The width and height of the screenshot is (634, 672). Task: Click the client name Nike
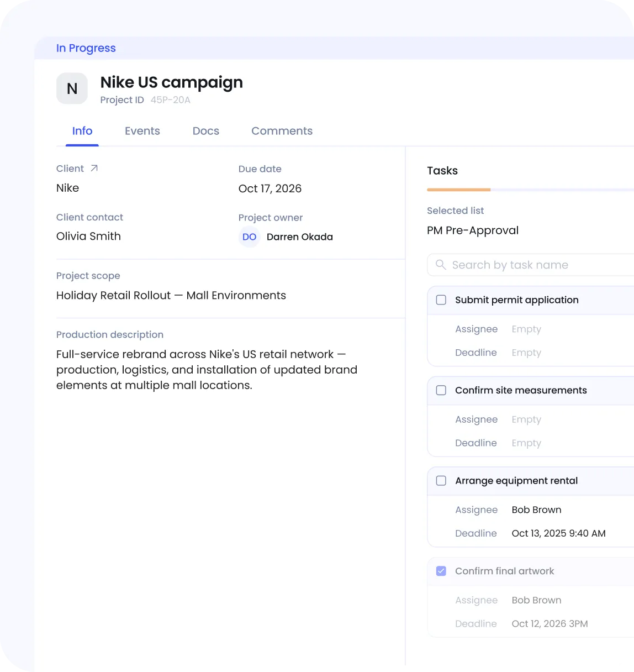click(x=68, y=188)
